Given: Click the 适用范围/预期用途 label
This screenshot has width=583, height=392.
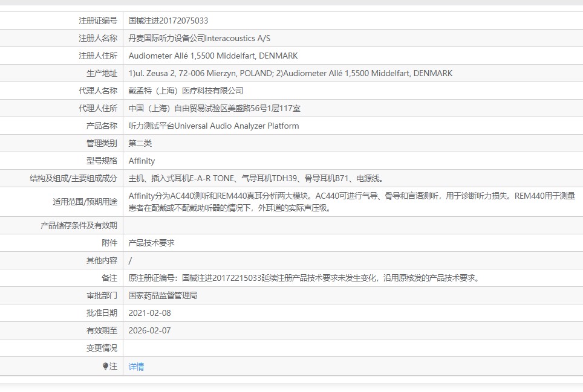Looking at the screenshot, I should (85, 202).
